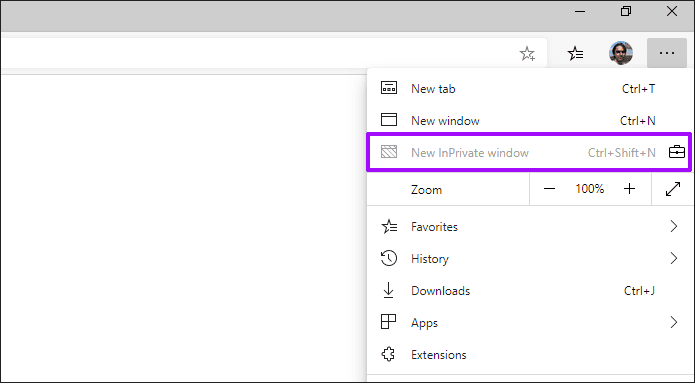Click the Apps grid icon
This screenshot has height=383, width=695.
click(x=388, y=322)
